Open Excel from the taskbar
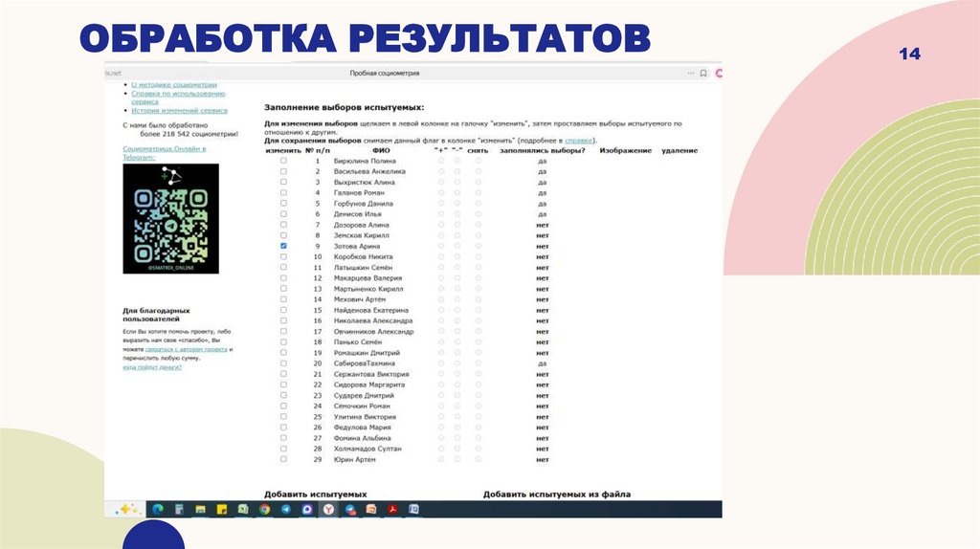980x549 pixels. tap(242, 509)
